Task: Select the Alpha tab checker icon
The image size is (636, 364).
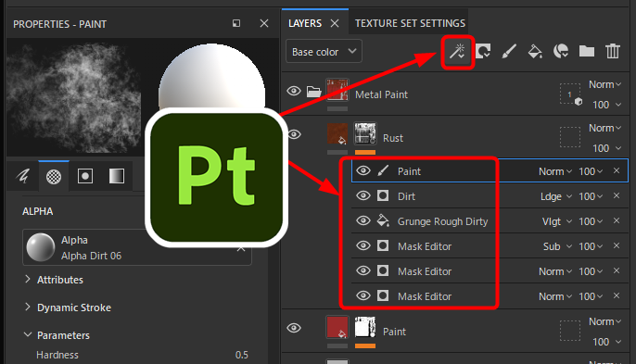Action: point(54,176)
